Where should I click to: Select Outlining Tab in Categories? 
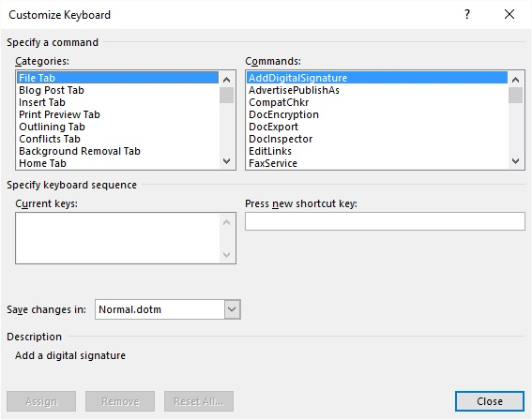(x=117, y=127)
